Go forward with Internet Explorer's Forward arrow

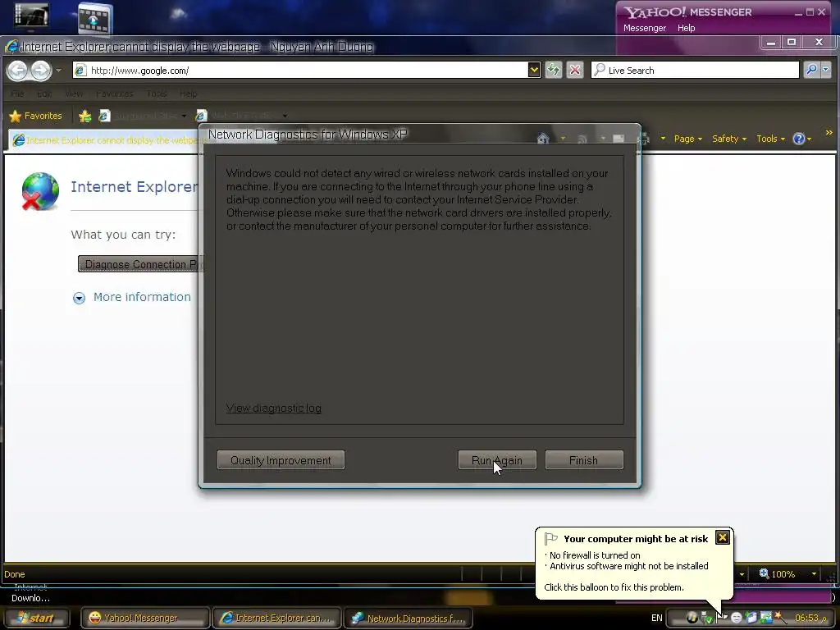click(x=41, y=71)
